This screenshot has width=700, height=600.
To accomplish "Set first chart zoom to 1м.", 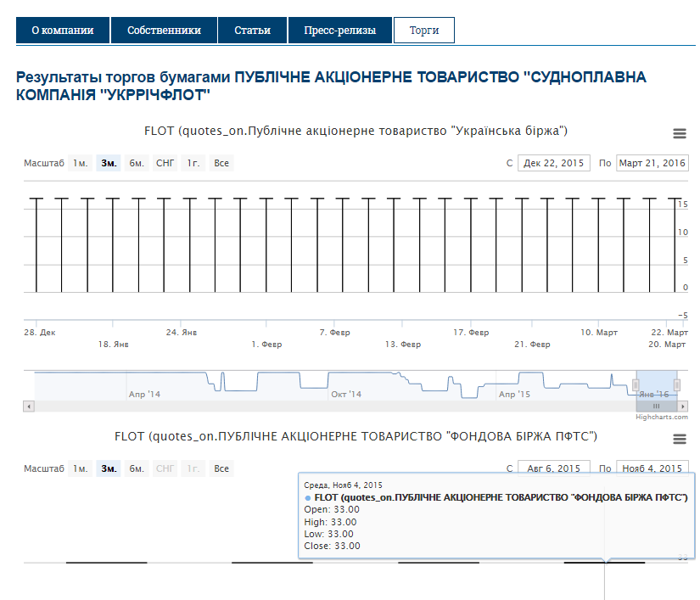I will point(81,163).
